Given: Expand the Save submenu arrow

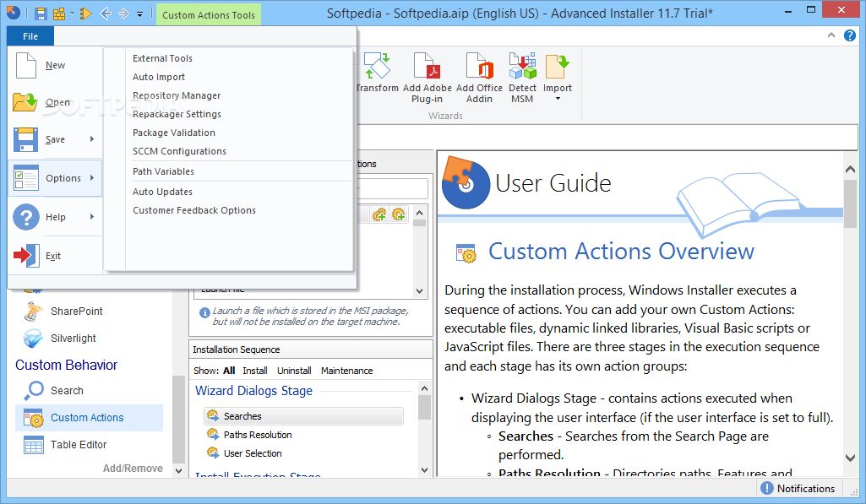Looking at the screenshot, I should click(x=92, y=139).
